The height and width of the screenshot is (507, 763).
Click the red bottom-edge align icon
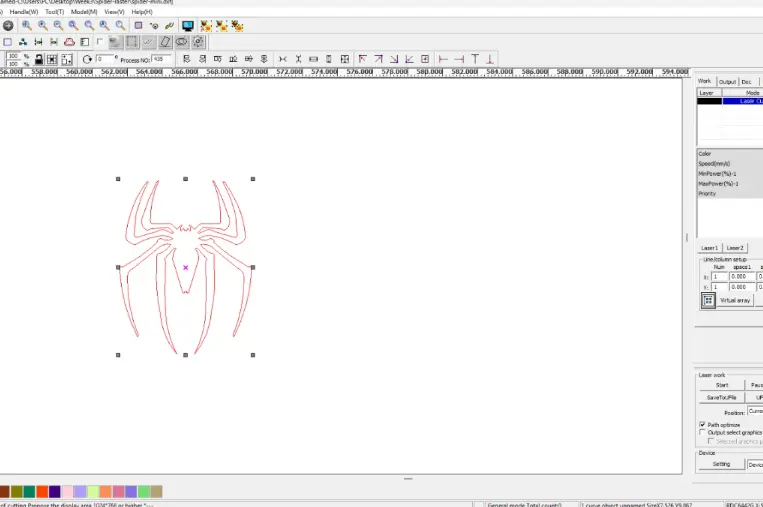pyautogui.click(x=490, y=59)
